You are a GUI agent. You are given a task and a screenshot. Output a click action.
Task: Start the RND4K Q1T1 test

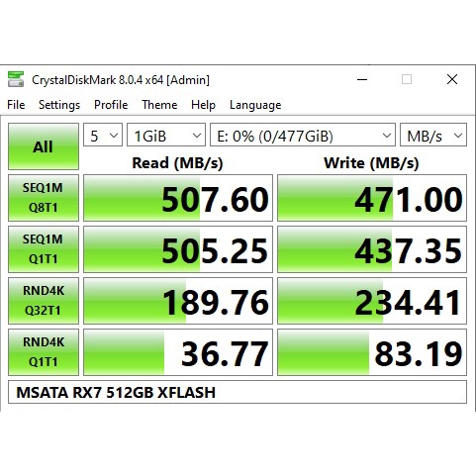click(44, 352)
